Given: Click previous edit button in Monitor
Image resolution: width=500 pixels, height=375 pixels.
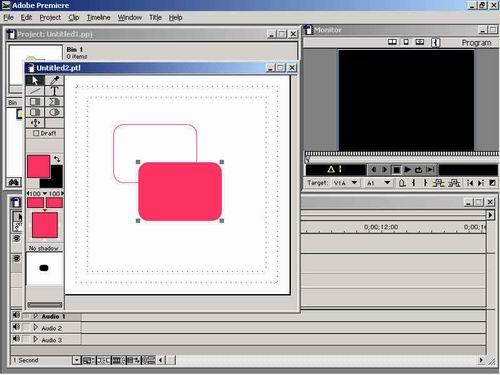Looking at the screenshot, I should pyautogui.click(x=470, y=183).
